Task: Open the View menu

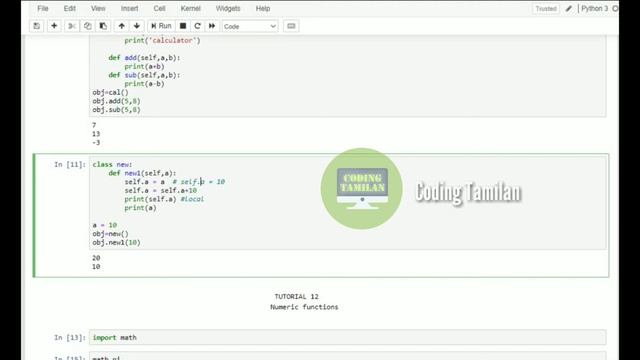Action: point(98,9)
